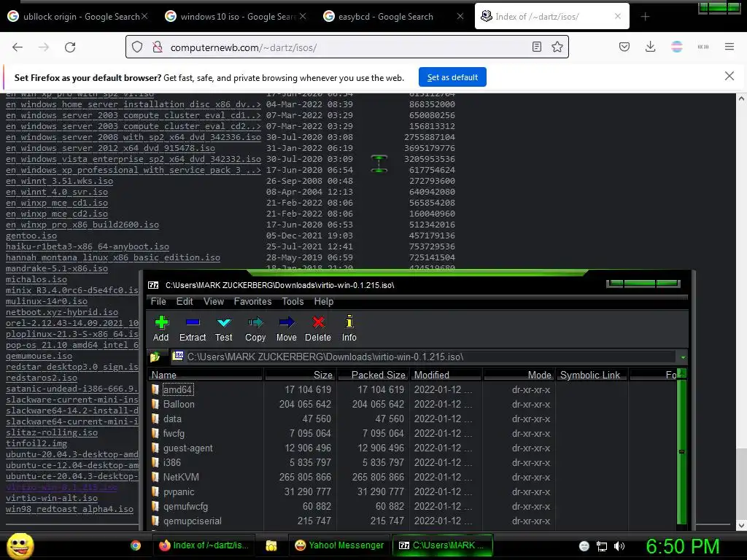This screenshot has width=747, height=560.
Task: Bookmark this page with the star icon
Action: [x=557, y=47]
